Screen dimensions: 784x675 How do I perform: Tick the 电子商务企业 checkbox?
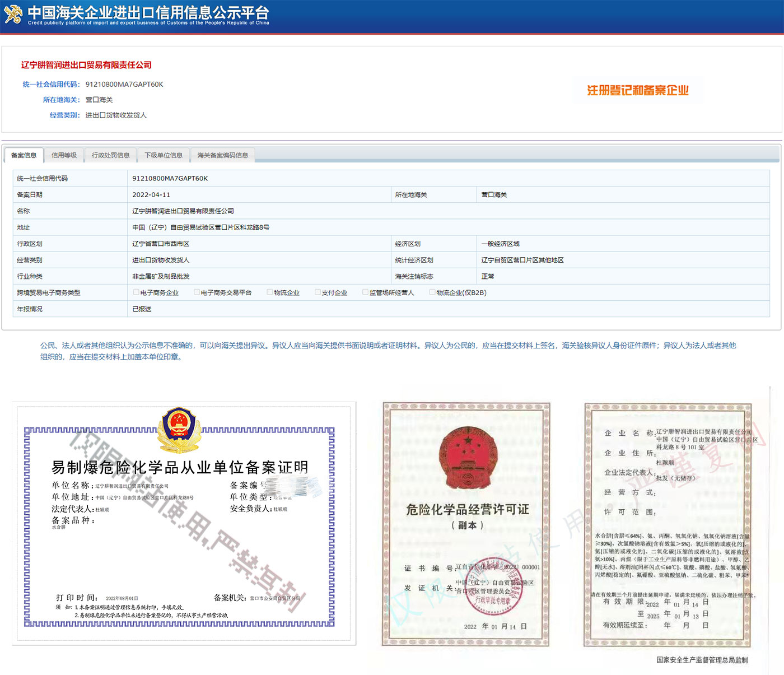click(x=136, y=292)
